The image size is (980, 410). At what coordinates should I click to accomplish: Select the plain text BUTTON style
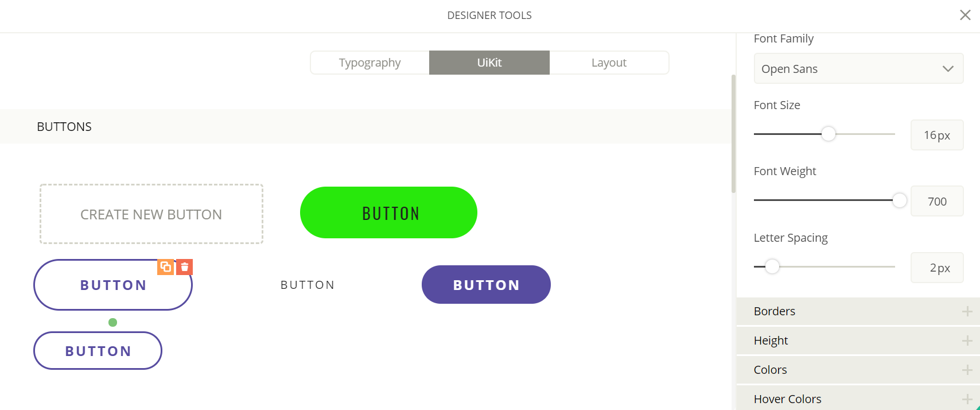(x=307, y=285)
